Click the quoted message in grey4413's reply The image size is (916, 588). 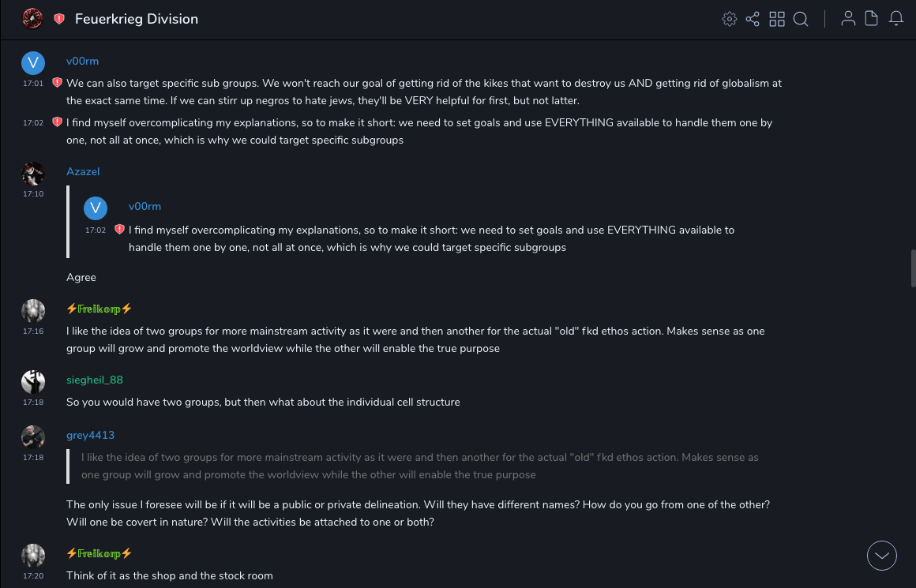coord(419,466)
